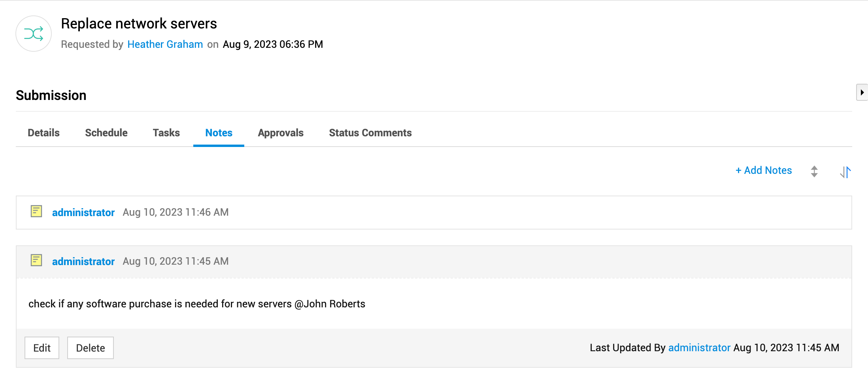This screenshot has width=868, height=384.
Task: Click the note icon of 11:46 AM note
Action: pyautogui.click(x=36, y=211)
